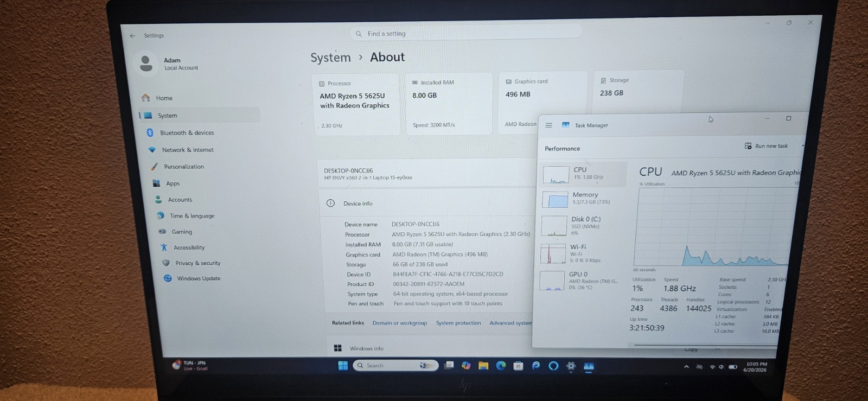Click System in the breadcrumb header
Viewport: 868px width, 401px height.
tap(330, 58)
